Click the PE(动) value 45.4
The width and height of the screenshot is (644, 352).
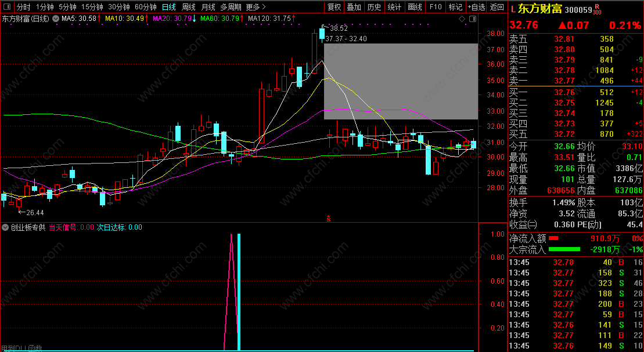pos(635,225)
